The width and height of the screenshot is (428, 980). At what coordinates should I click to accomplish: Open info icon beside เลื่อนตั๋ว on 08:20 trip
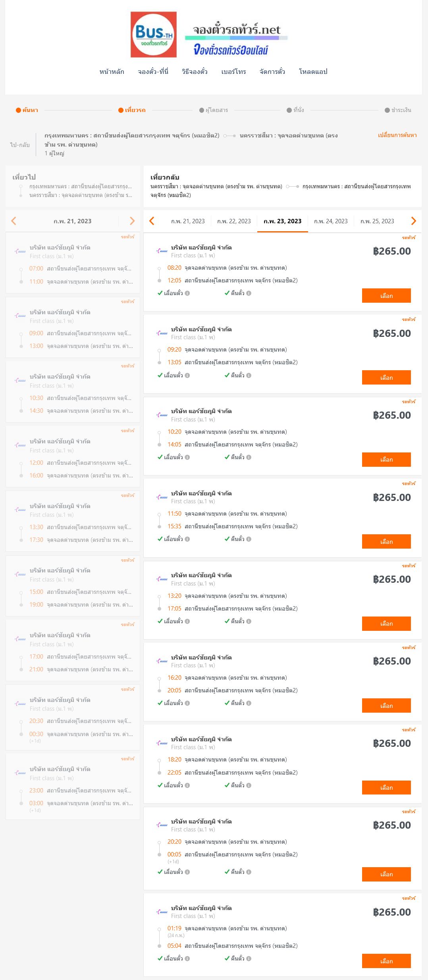click(187, 293)
